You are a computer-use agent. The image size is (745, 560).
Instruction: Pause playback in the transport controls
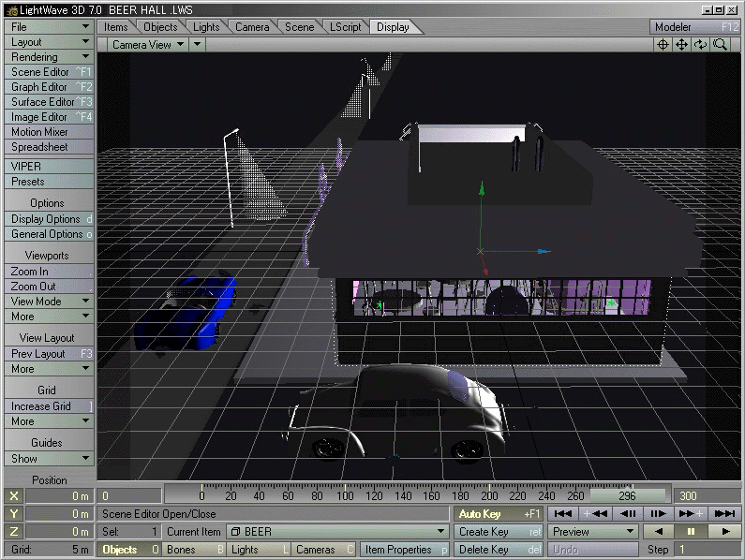coord(692,531)
